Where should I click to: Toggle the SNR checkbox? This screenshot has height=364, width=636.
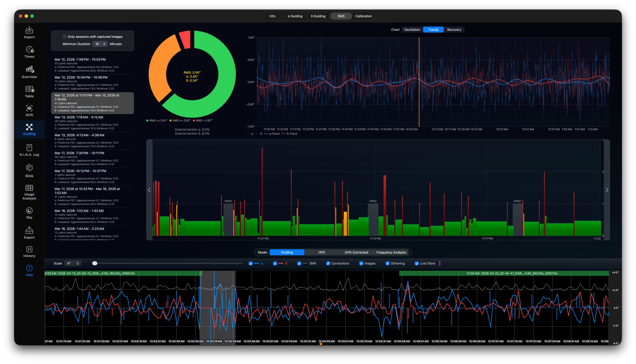tap(299, 264)
